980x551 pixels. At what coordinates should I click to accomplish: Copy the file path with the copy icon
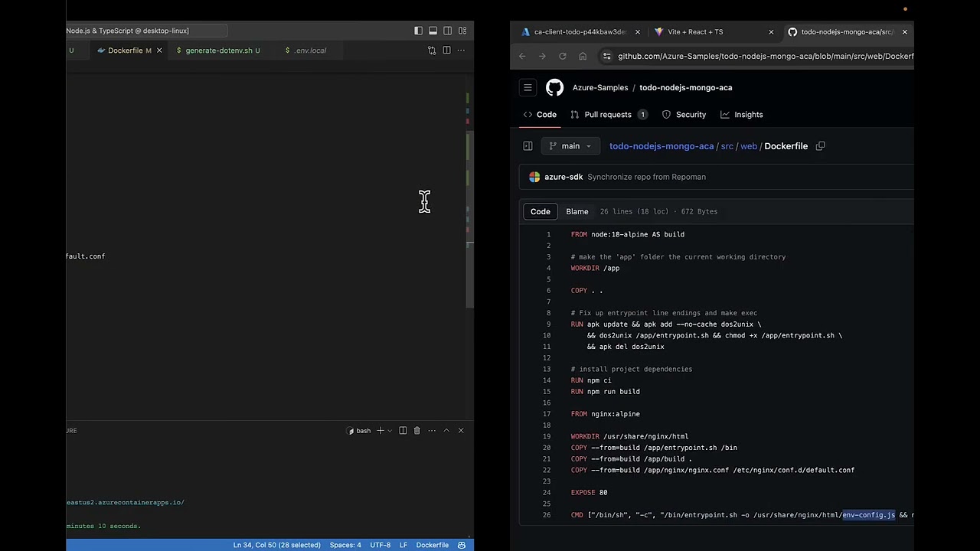tap(820, 146)
